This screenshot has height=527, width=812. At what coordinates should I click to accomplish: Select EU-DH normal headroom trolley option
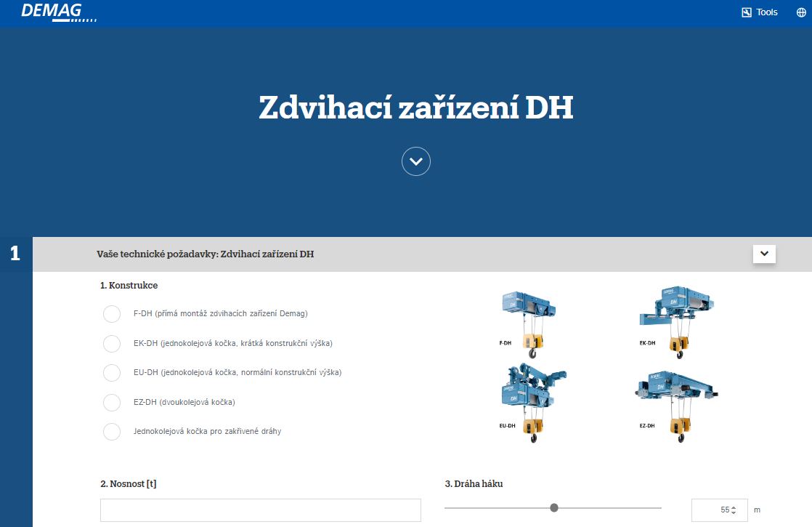click(x=112, y=373)
